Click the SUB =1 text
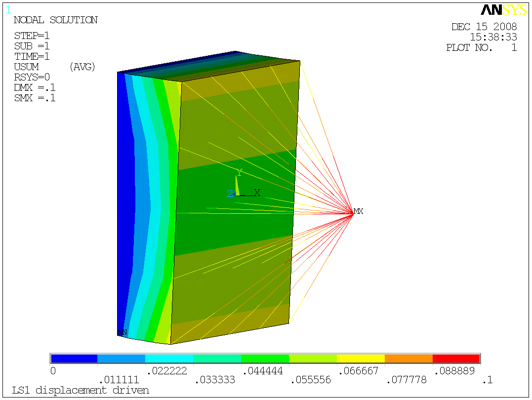Screen dimensions: 532x400 (32, 46)
